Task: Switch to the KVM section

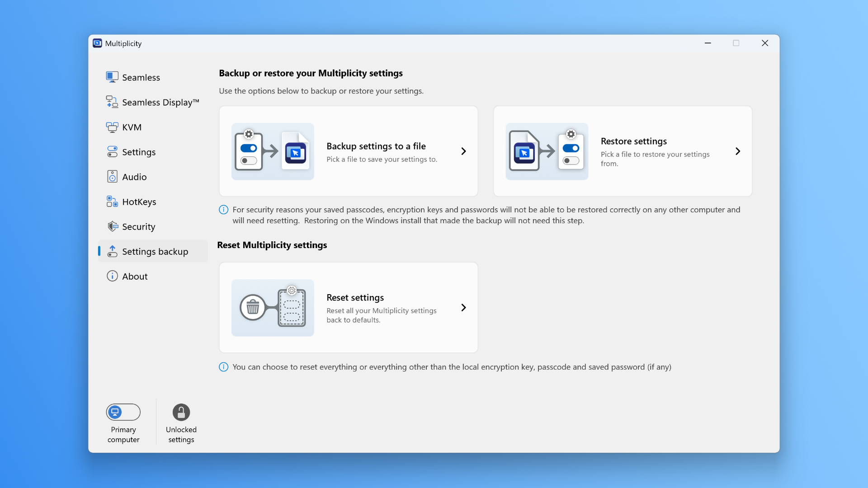Action: click(153, 127)
